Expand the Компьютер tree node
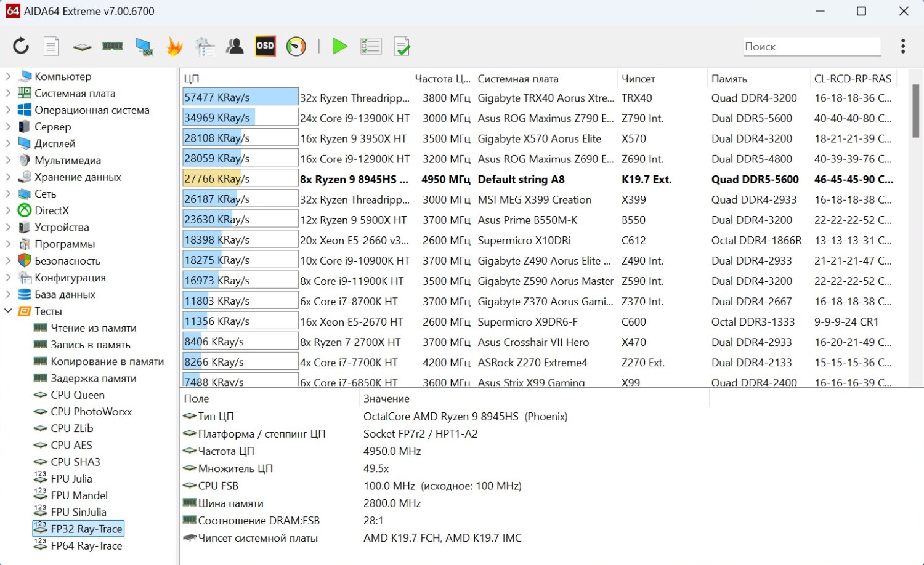Screen dimensions: 924x565 click(8, 76)
